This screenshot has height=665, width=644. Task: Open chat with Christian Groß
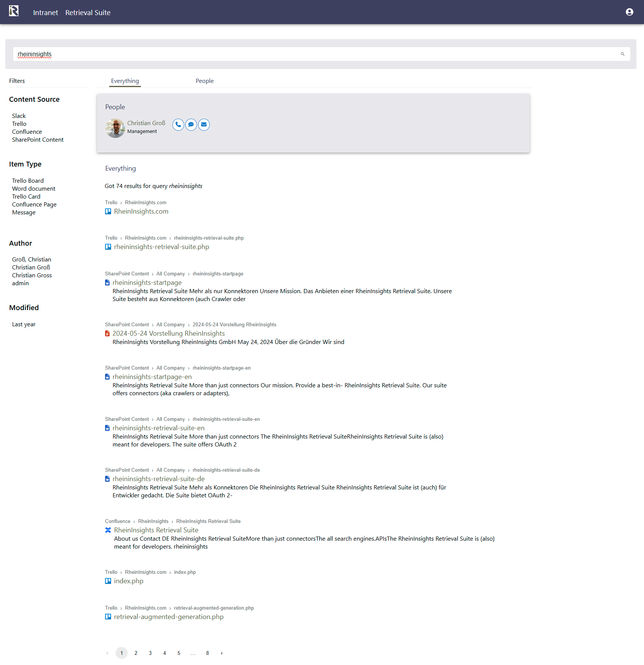coord(191,125)
